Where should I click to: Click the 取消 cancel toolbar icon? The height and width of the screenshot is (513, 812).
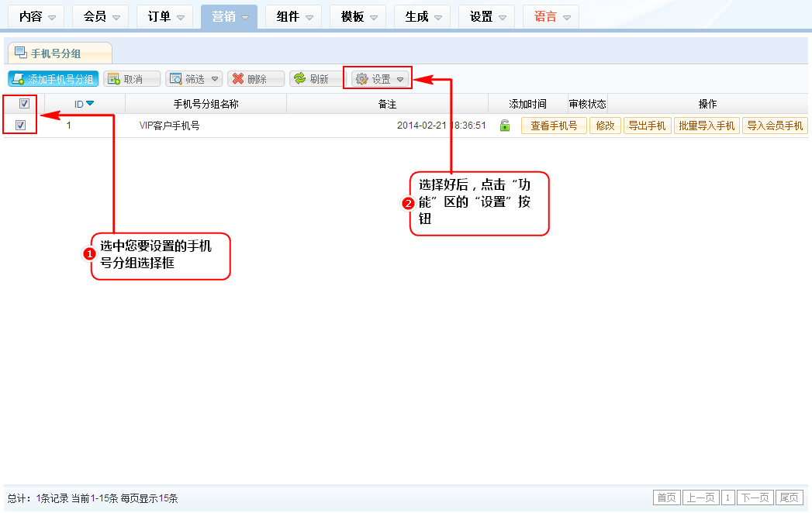point(114,79)
